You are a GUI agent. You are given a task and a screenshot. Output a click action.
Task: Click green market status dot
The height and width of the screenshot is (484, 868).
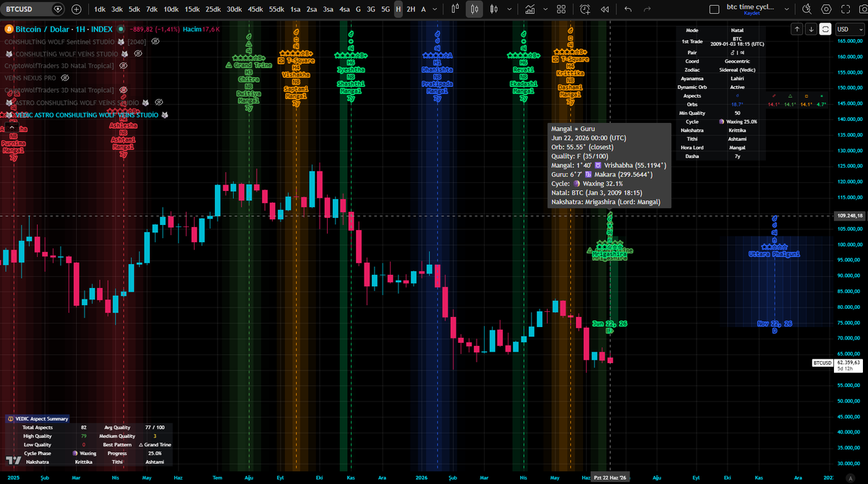coord(119,29)
